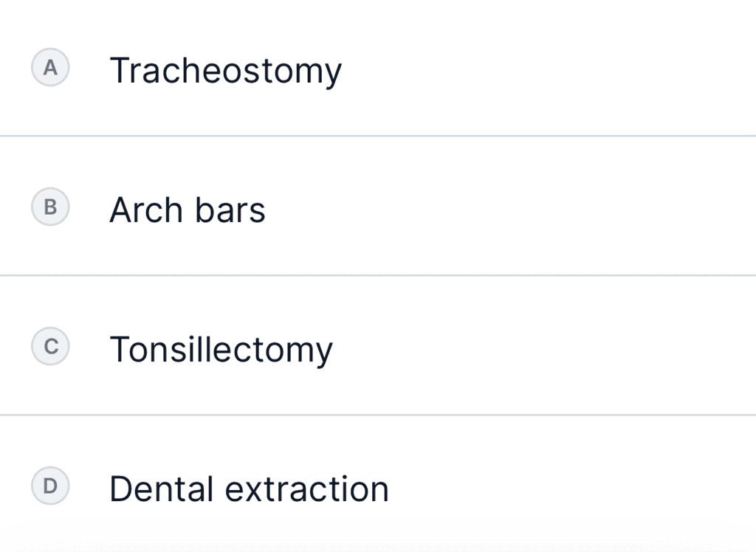756x552 pixels.
Task: Select the D radio circle
Action: coord(50,486)
